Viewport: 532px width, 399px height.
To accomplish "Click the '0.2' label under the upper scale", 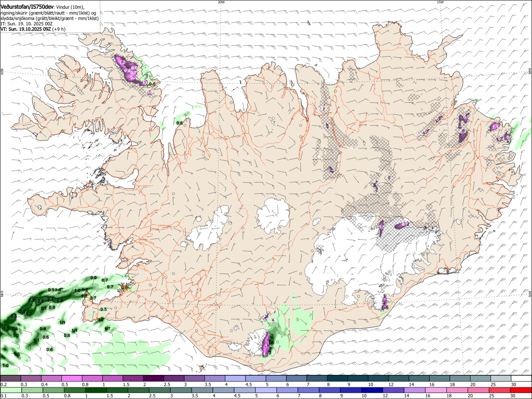I will 3,384.
